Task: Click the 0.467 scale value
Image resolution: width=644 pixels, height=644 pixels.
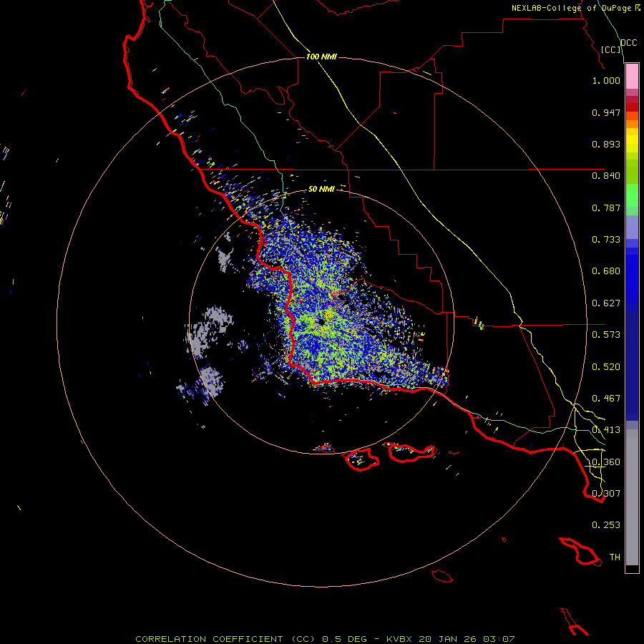Action: click(x=606, y=399)
